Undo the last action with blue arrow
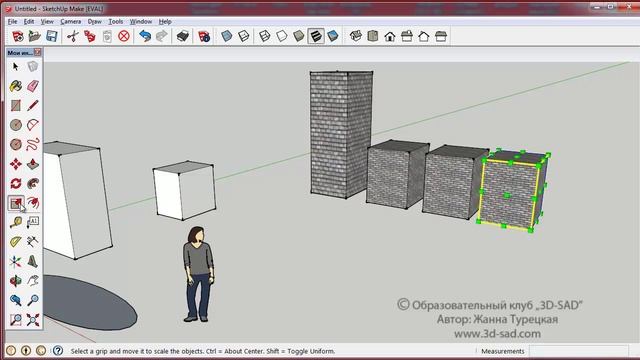640x360 pixels. [145, 36]
